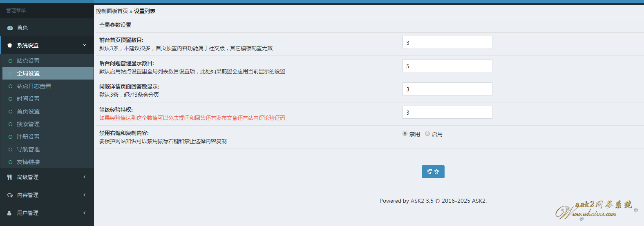
Task: Expand the 用户管理 menu arrow
Action: tap(85, 213)
